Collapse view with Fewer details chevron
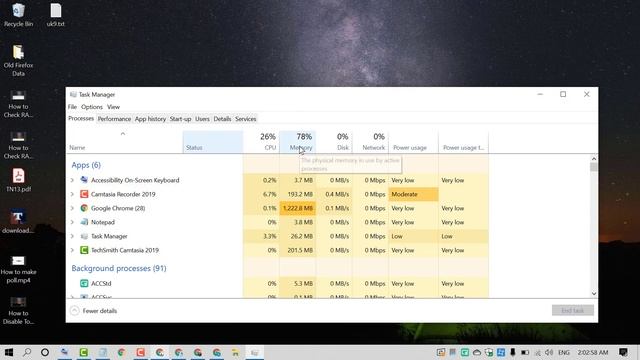This screenshot has width=640, height=360. point(74,311)
